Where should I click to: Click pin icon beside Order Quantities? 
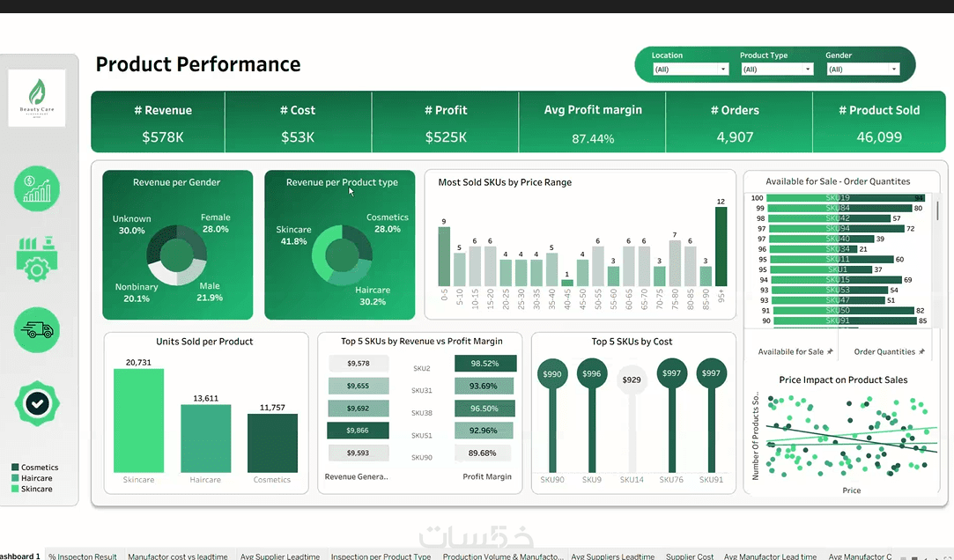[x=921, y=352]
